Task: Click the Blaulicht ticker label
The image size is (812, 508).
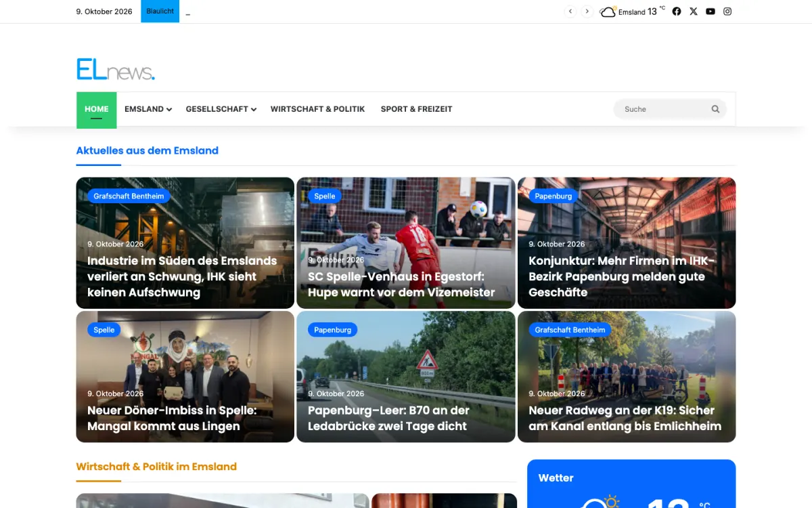Action: click(160, 12)
